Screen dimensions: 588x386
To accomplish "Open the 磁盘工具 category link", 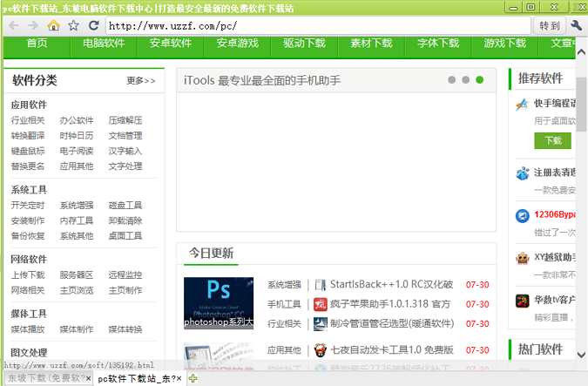I will click(125, 206).
